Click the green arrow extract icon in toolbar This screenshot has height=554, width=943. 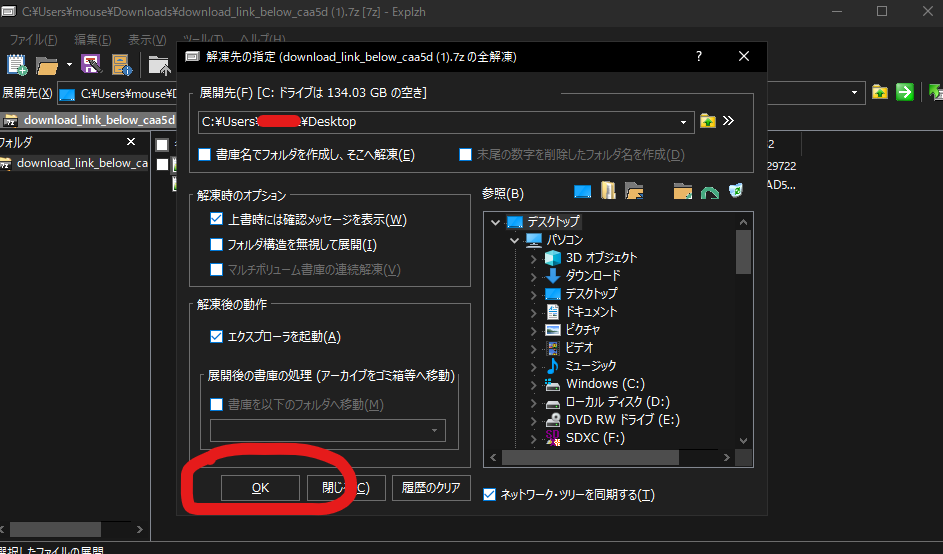(x=904, y=92)
